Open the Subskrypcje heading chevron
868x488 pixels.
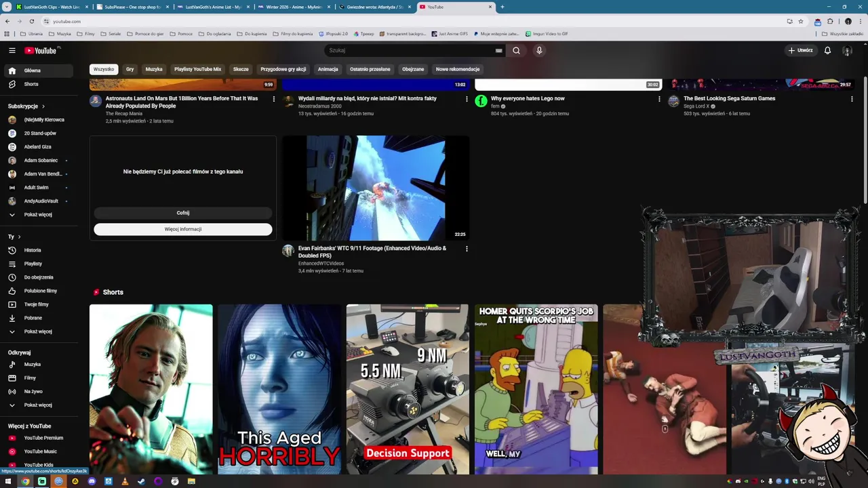click(x=43, y=106)
